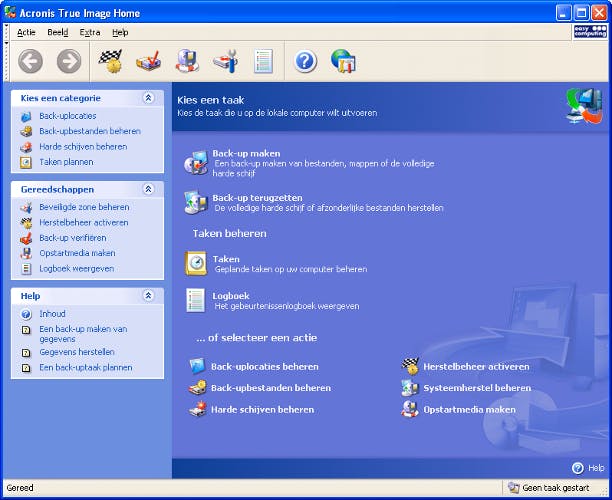Click Back-upbestanden beheren in main panel
The height and width of the screenshot is (500, 612).
pos(271,388)
